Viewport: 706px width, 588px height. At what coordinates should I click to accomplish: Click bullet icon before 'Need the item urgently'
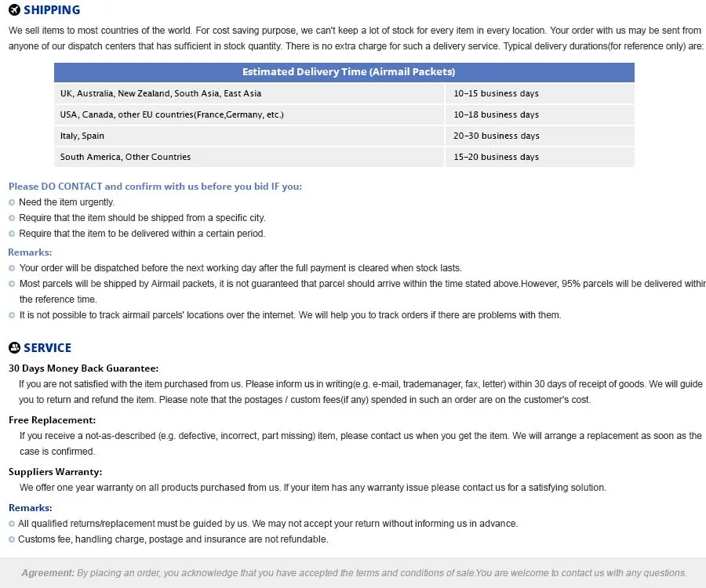coord(12,202)
